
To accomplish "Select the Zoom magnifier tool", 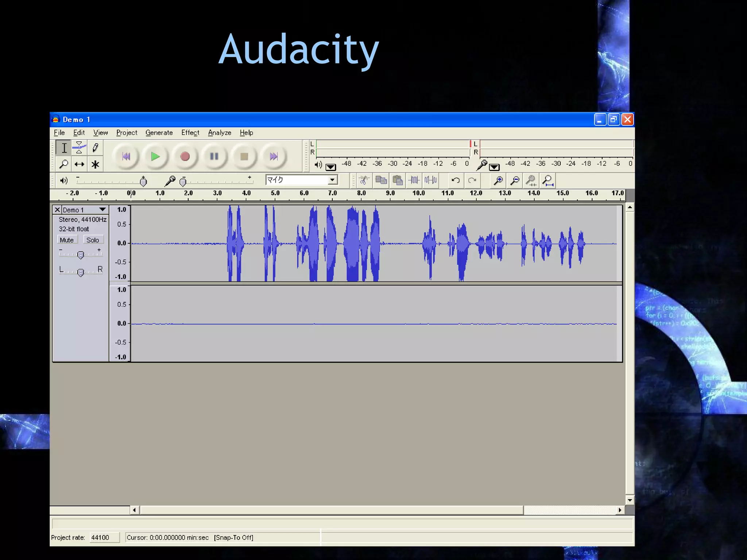I will coord(64,164).
